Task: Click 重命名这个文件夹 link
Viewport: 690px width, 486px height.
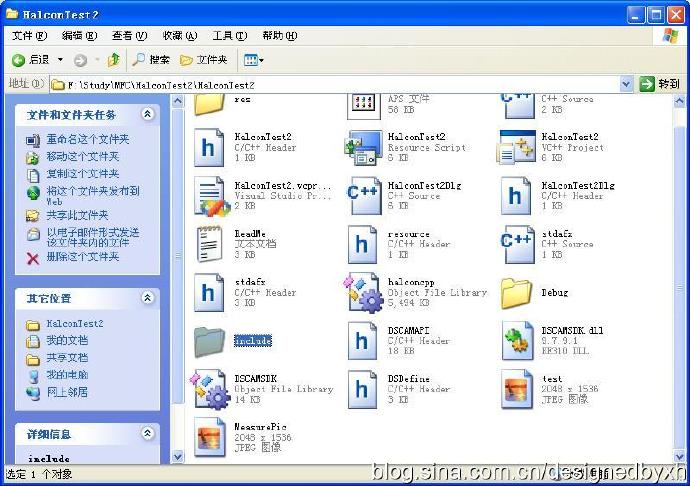Action: click(88, 139)
